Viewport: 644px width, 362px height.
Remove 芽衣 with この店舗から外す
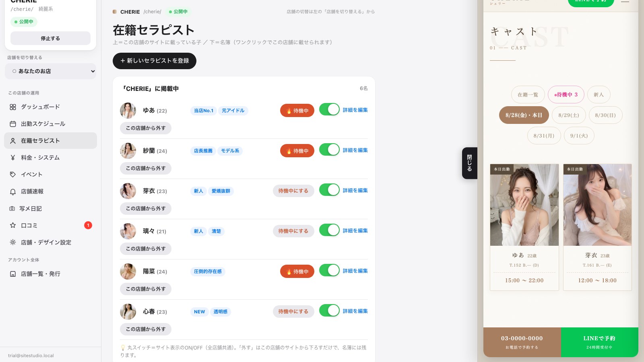point(146,209)
